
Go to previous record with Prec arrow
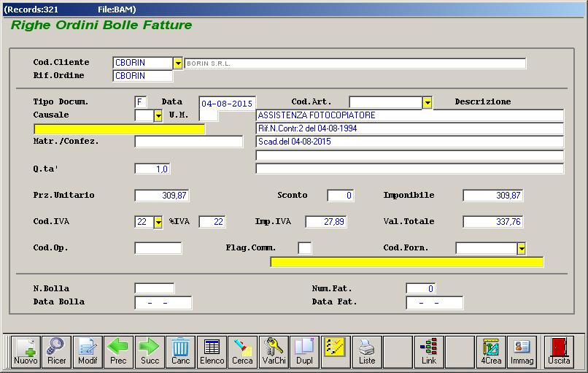pyautogui.click(x=118, y=352)
